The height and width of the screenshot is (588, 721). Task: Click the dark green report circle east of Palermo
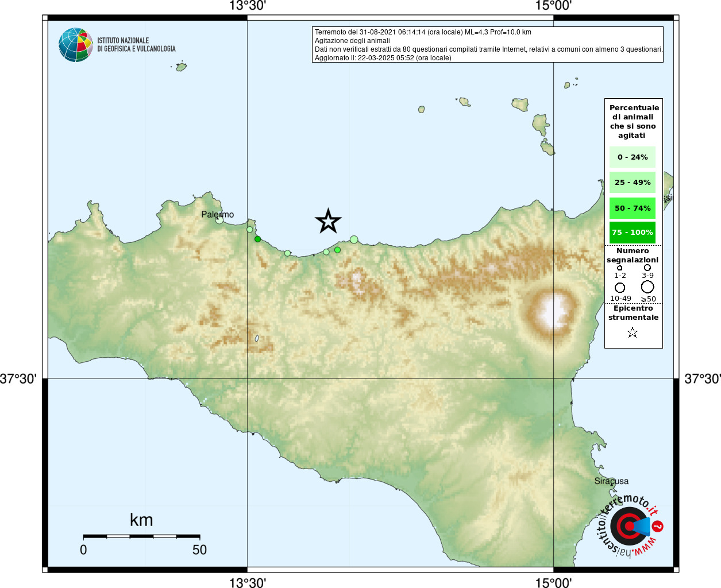[x=257, y=239]
